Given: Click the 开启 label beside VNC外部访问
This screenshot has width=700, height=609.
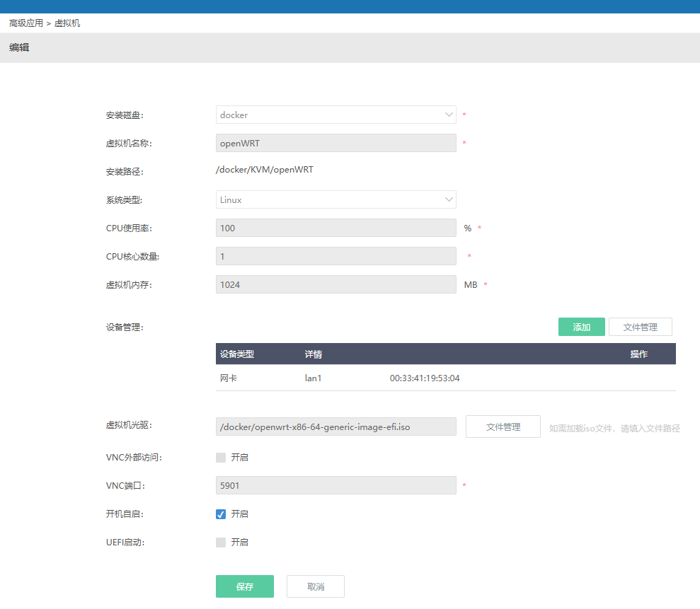Looking at the screenshot, I should (x=239, y=458).
